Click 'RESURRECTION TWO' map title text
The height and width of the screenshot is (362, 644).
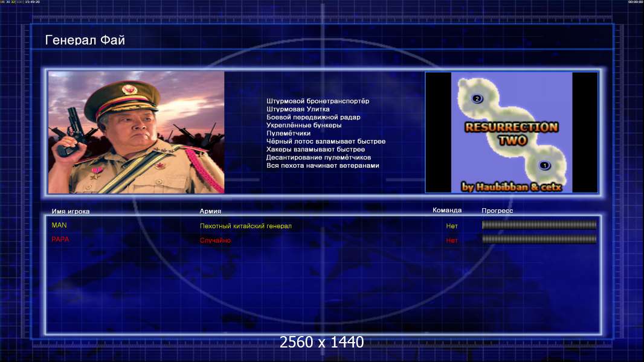point(512,134)
